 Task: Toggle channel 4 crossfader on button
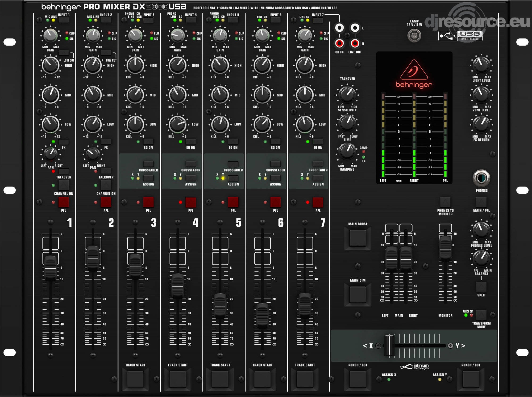pos(191,164)
